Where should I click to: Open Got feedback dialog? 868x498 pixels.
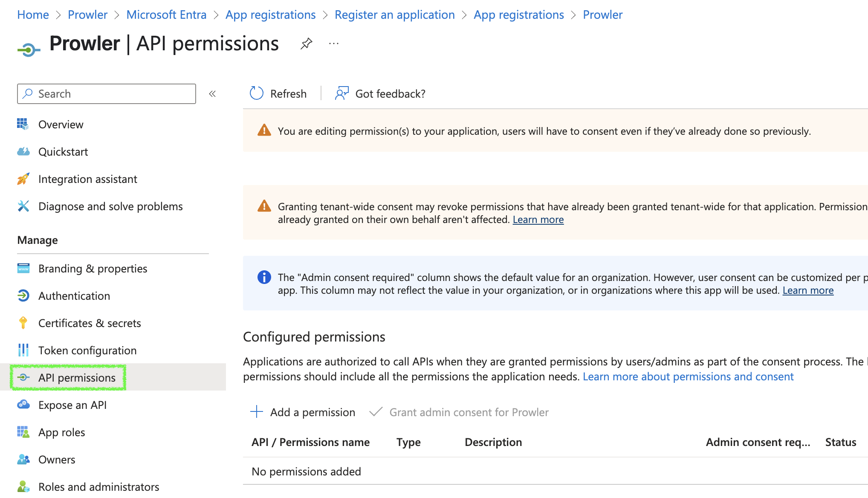pyautogui.click(x=379, y=93)
